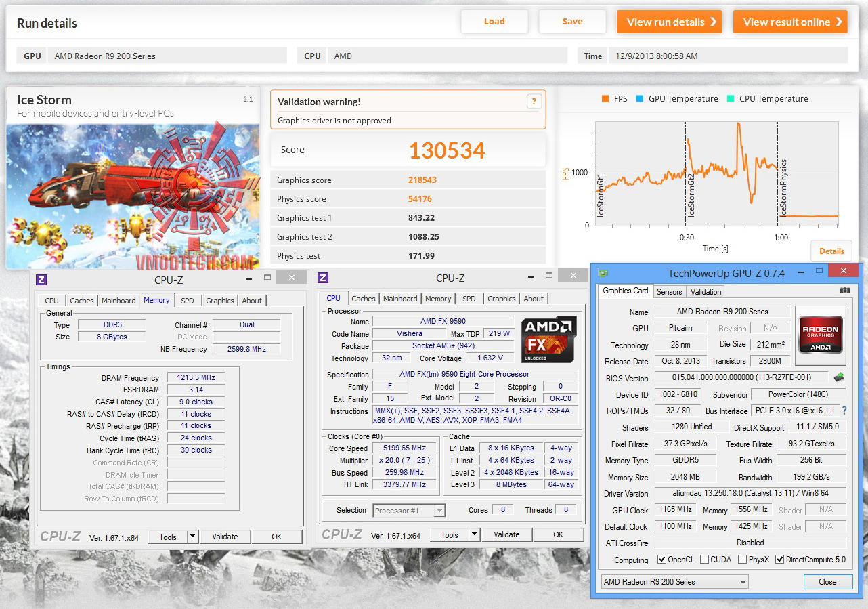Image resolution: width=868 pixels, height=609 pixels.
Task: Click the Time field 12/9/2013 8:00:58 AM
Action: (728, 56)
